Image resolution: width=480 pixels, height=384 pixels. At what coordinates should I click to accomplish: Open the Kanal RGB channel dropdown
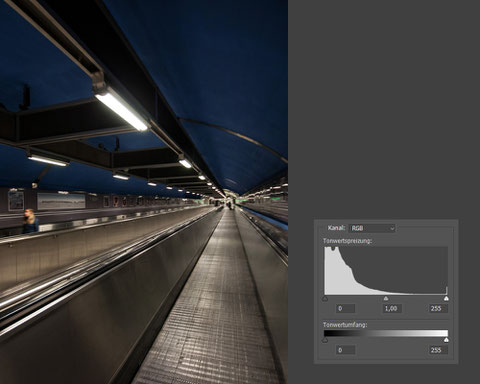(x=372, y=228)
